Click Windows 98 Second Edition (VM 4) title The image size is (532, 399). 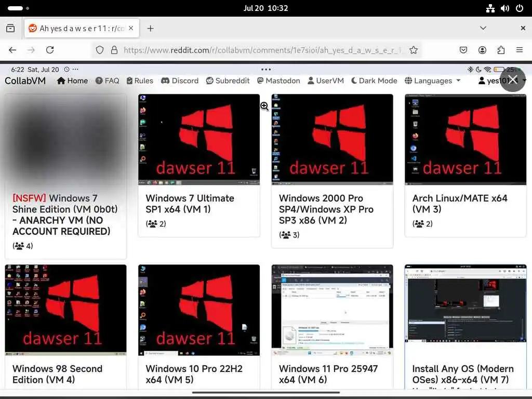coord(57,374)
